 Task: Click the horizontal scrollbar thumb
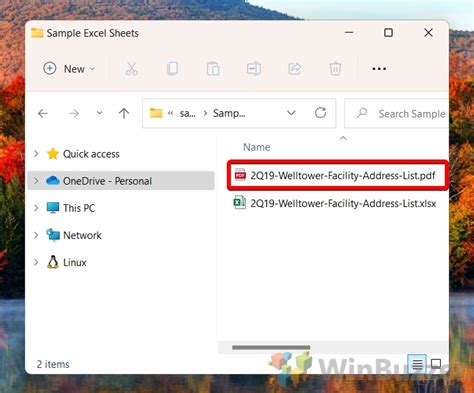(x=271, y=347)
